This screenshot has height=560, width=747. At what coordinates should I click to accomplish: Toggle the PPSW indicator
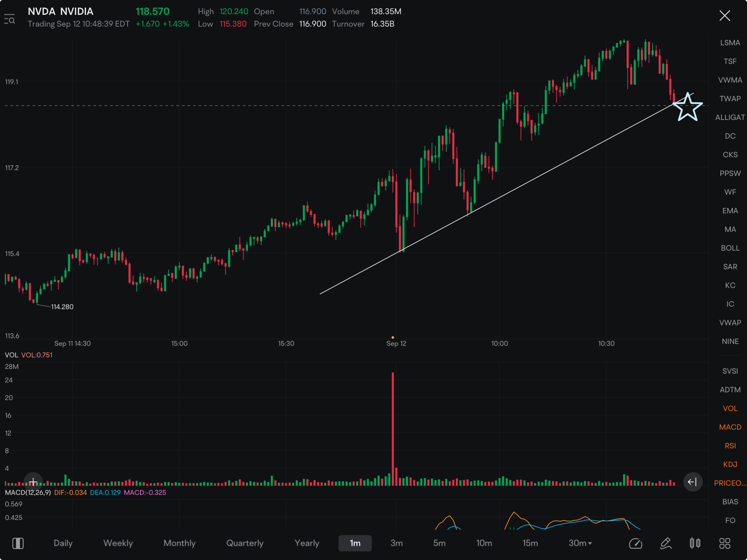[730, 173]
